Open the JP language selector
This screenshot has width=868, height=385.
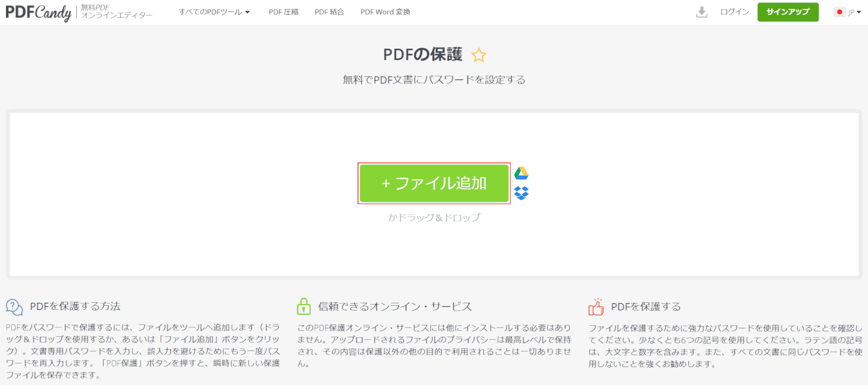coord(855,12)
